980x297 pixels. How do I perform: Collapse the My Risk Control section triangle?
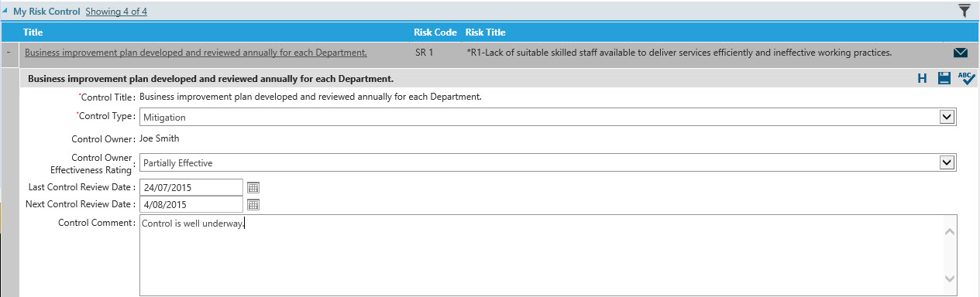coord(6,11)
